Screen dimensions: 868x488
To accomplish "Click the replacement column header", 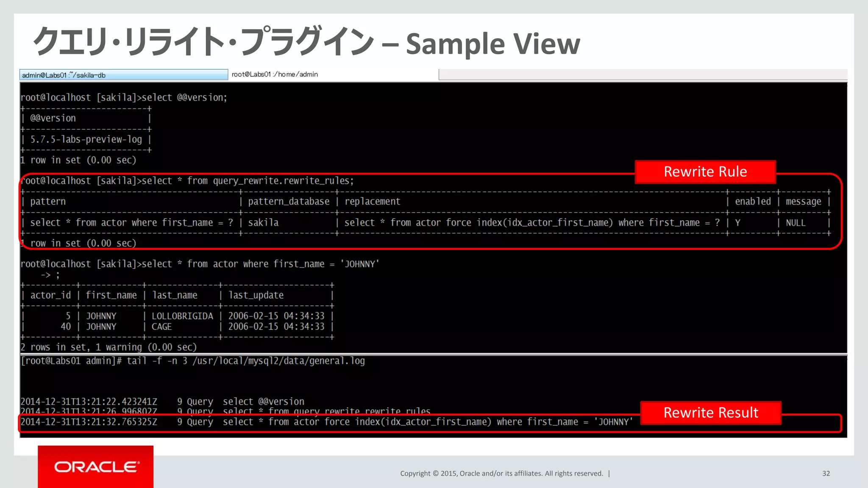I will click(372, 202).
